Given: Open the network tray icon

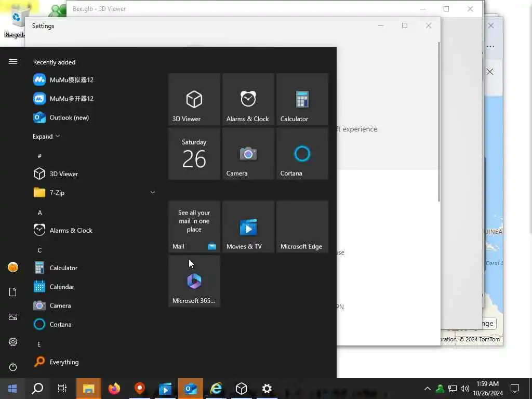Looking at the screenshot, I should (x=453, y=389).
